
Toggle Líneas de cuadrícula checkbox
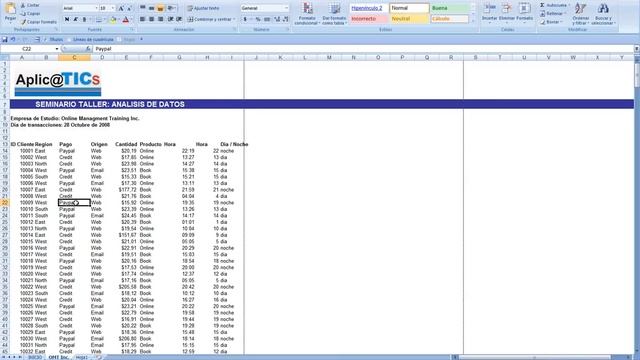coord(69,40)
